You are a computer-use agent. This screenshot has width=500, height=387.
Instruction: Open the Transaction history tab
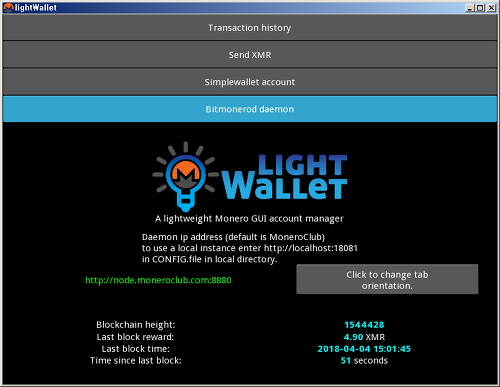pos(250,28)
